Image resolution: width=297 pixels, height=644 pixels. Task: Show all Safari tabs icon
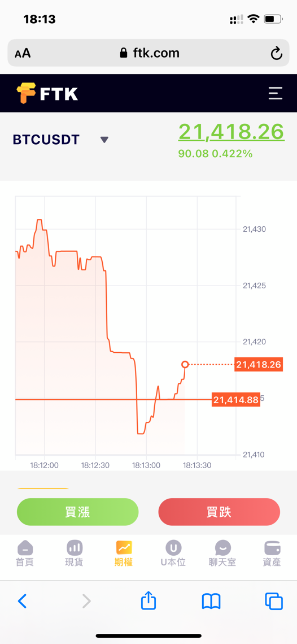point(274,601)
